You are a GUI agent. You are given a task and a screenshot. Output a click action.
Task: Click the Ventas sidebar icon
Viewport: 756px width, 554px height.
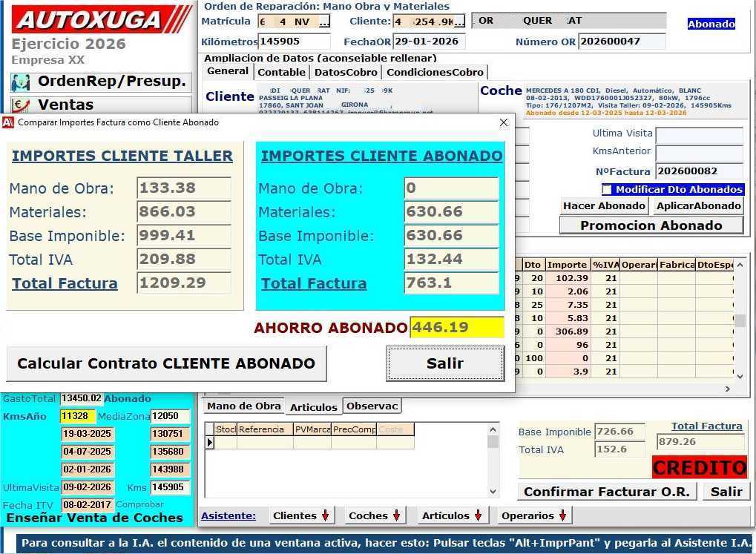tap(20, 104)
